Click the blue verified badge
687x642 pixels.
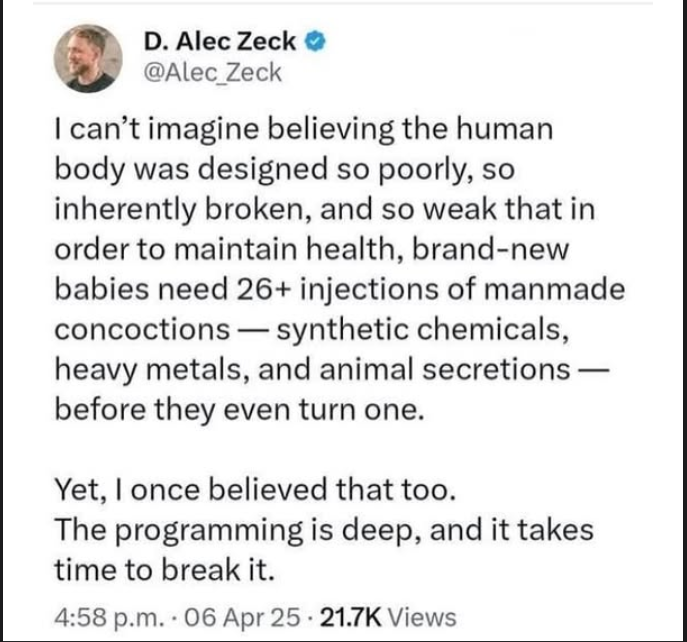313,42
